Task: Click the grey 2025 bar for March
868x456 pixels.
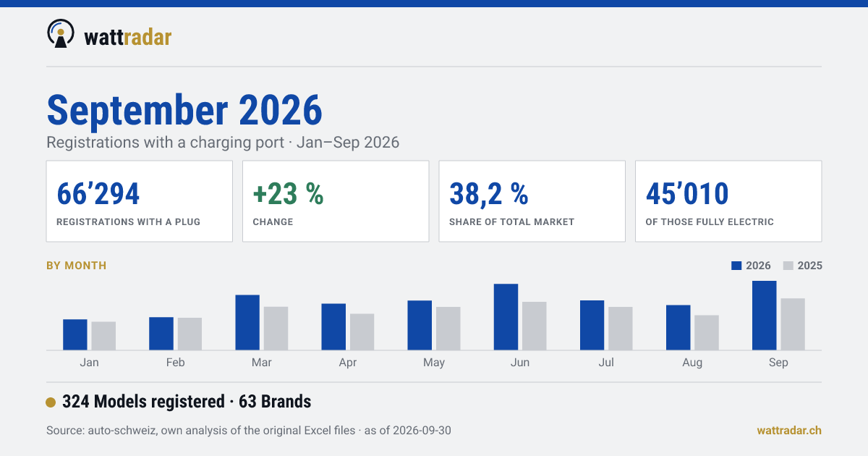Action: click(x=276, y=329)
